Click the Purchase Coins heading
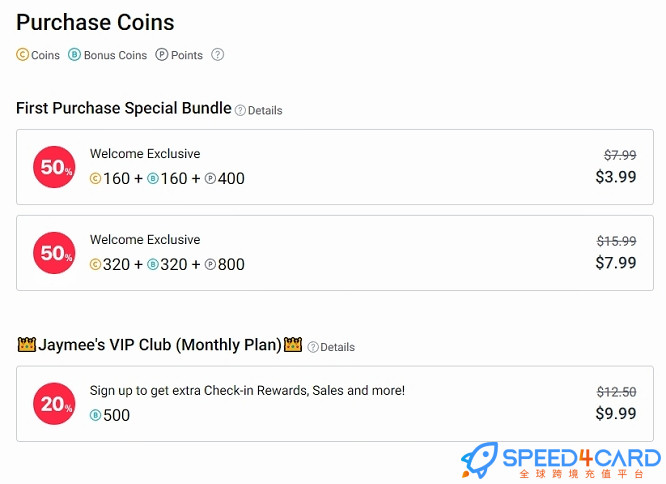This screenshot has height=484, width=666. (x=95, y=23)
